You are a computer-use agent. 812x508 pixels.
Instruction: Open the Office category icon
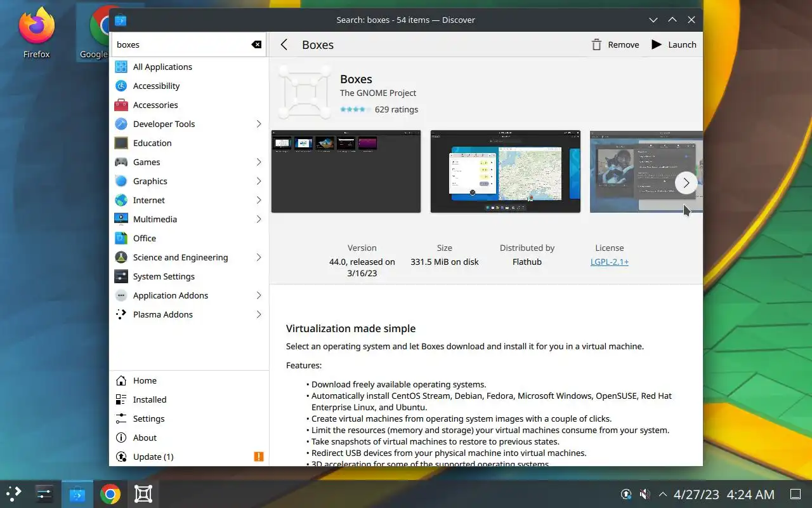[x=121, y=238]
